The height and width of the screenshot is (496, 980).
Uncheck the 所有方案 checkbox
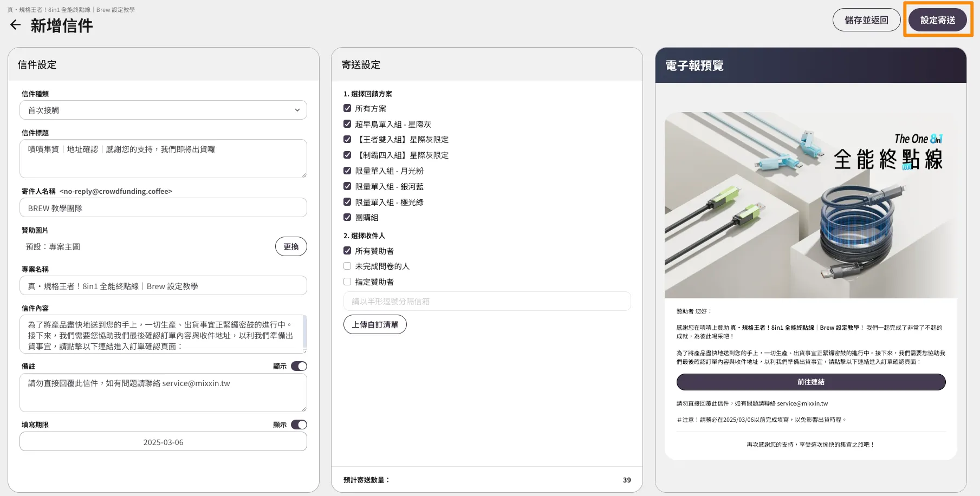click(347, 108)
